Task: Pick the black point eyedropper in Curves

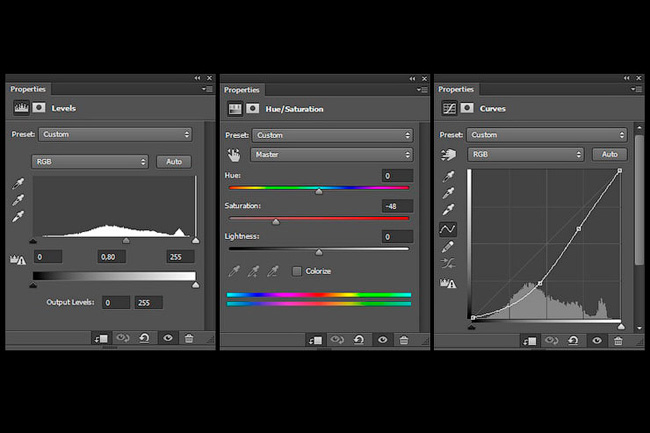Action: pos(448,177)
